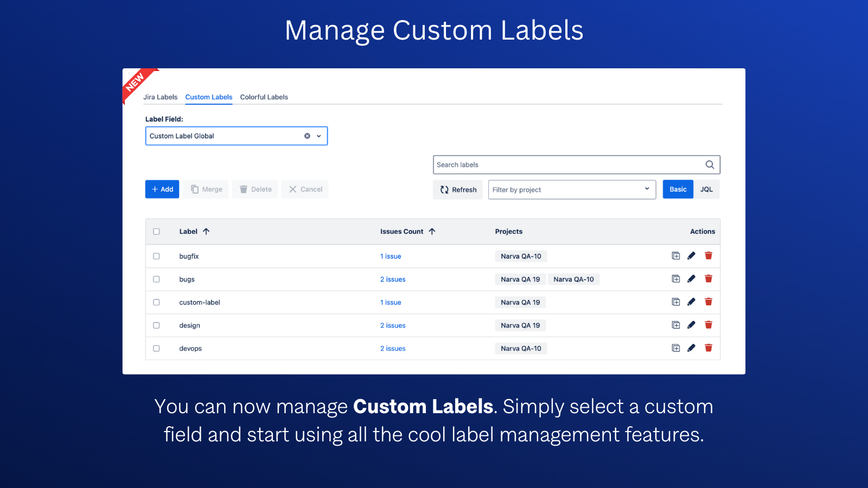Click the Merge button
868x488 pixels.
click(x=206, y=189)
